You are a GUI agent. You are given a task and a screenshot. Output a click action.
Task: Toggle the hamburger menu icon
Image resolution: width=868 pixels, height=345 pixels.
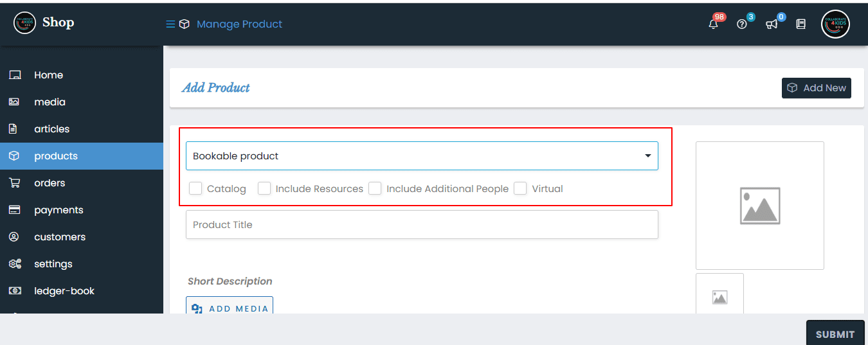pos(170,24)
